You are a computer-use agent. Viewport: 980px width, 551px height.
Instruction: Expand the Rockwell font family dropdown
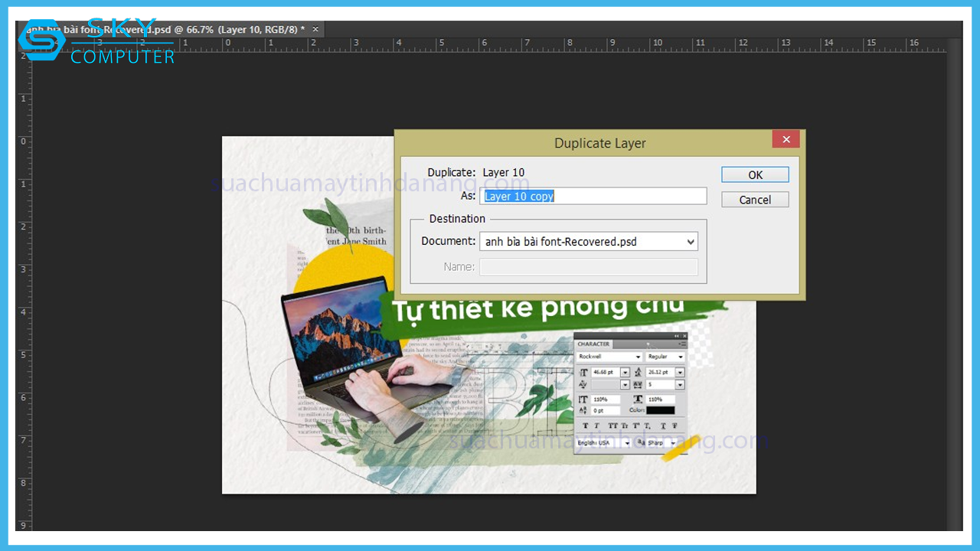tap(638, 357)
